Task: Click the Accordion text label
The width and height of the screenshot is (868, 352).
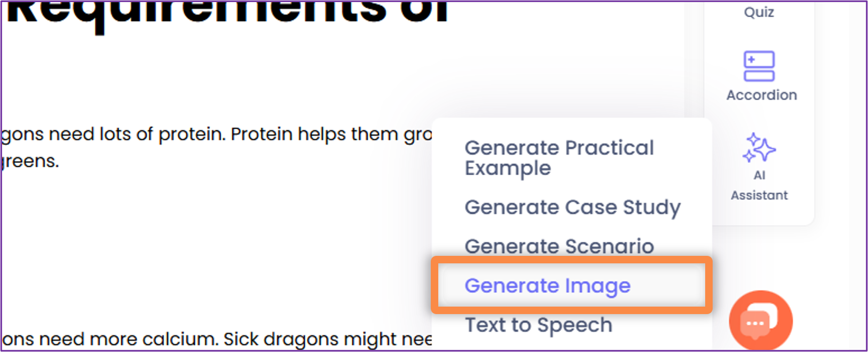Action: [x=761, y=95]
